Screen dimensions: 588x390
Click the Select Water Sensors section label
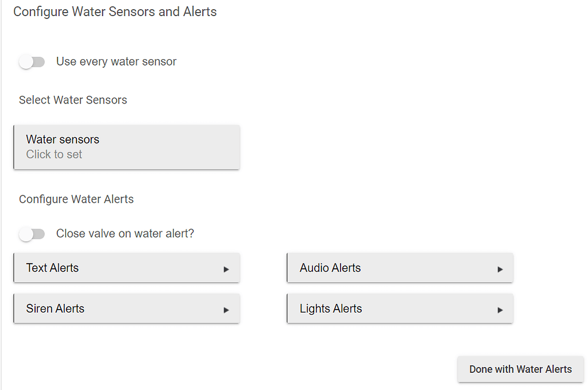[x=73, y=99]
